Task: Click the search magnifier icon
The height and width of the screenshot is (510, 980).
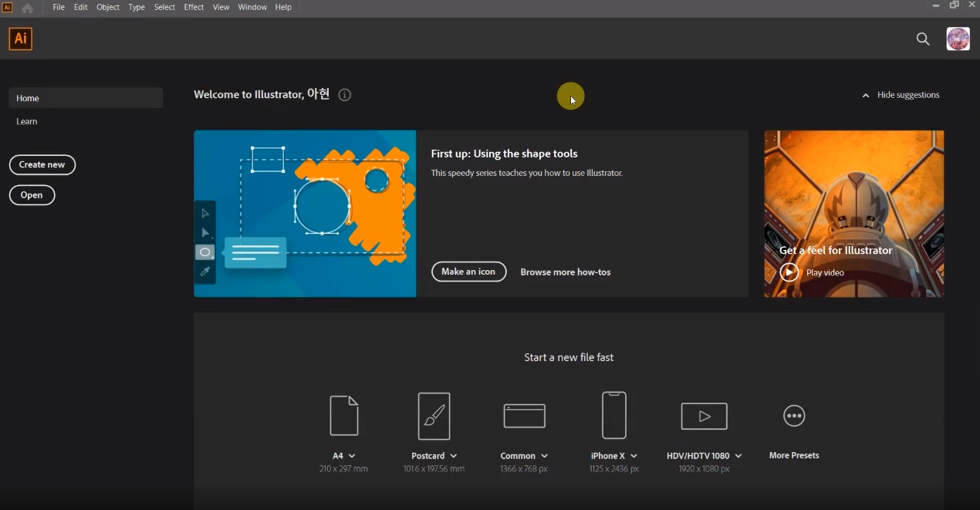Action: pos(923,39)
